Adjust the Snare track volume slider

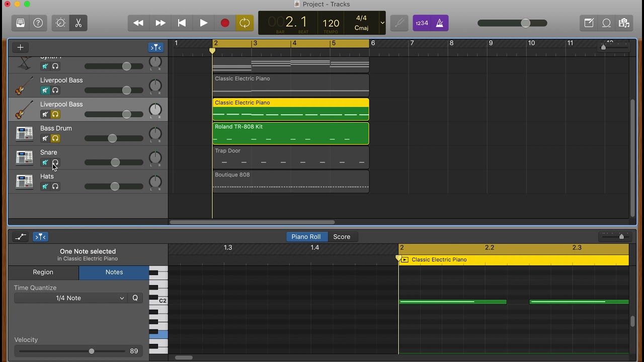pyautogui.click(x=114, y=162)
